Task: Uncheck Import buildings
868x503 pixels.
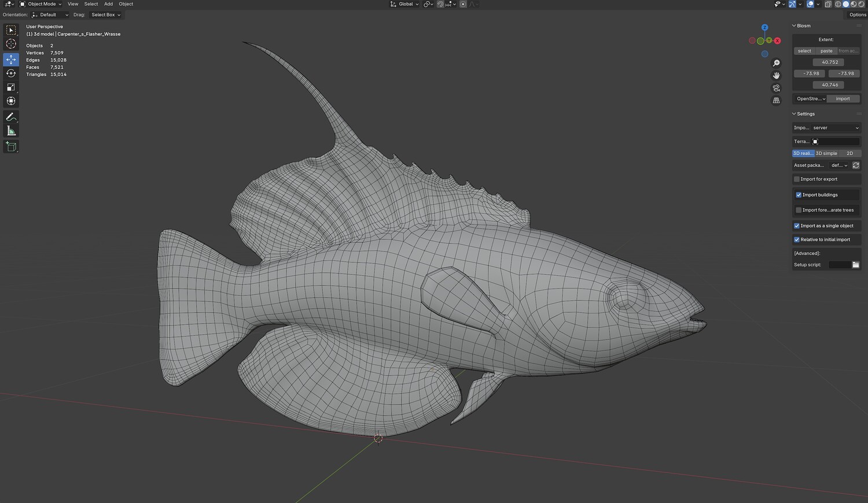Action: 799,195
